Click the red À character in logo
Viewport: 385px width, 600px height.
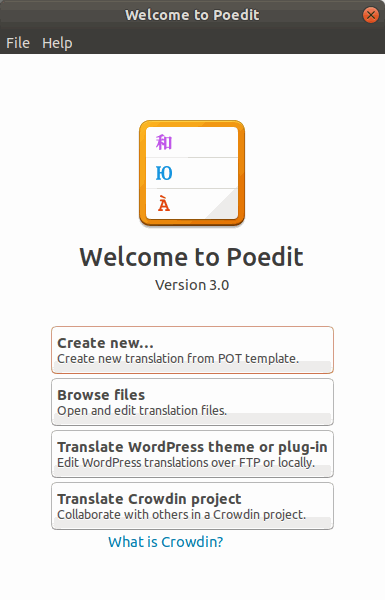164,203
